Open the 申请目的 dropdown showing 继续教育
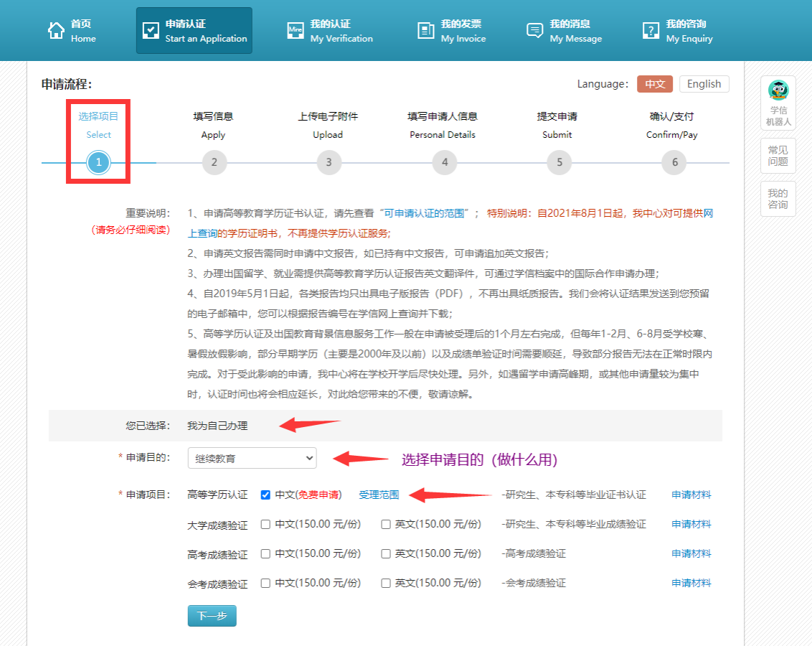Screen dimensions: 812x646 [x=252, y=458]
